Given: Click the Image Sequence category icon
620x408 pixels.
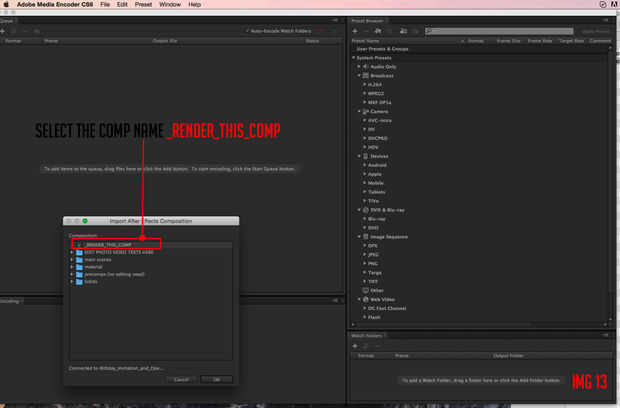Looking at the screenshot, I should (x=366, y=236).
